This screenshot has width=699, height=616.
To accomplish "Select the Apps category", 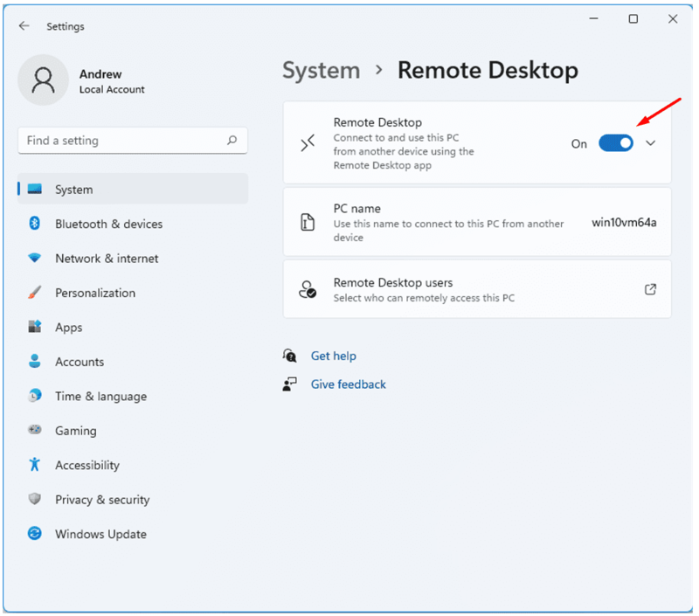I will (133, 327).
